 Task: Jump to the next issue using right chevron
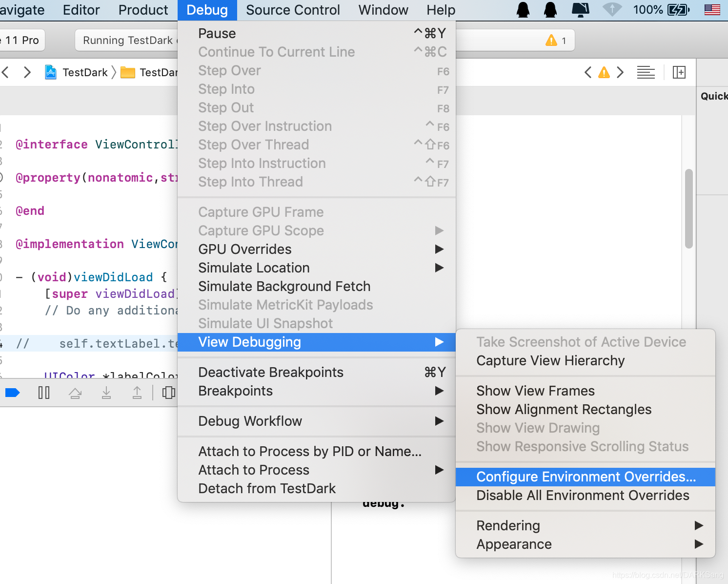(620, 72)
